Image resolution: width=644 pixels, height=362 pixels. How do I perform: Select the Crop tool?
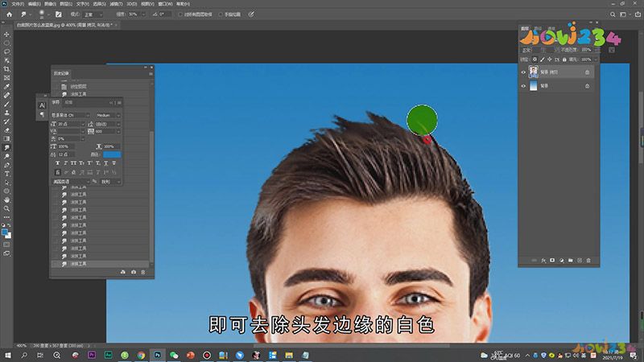pyautogui.click(x=6, y=69)
